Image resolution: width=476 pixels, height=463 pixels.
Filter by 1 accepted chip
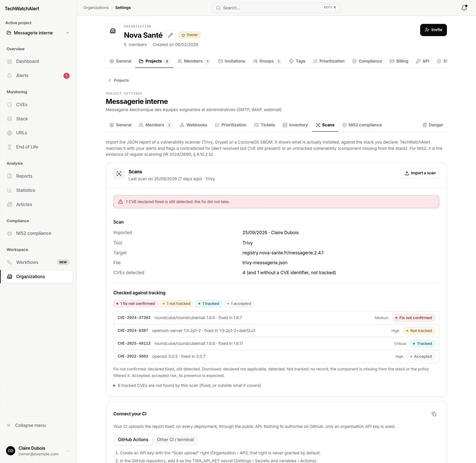(x=239, y=304)
